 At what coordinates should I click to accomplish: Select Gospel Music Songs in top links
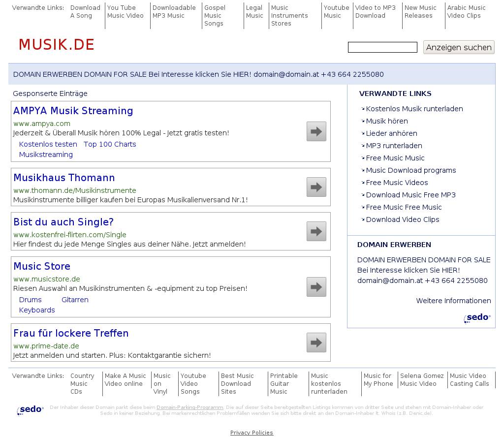coord(215,16)
